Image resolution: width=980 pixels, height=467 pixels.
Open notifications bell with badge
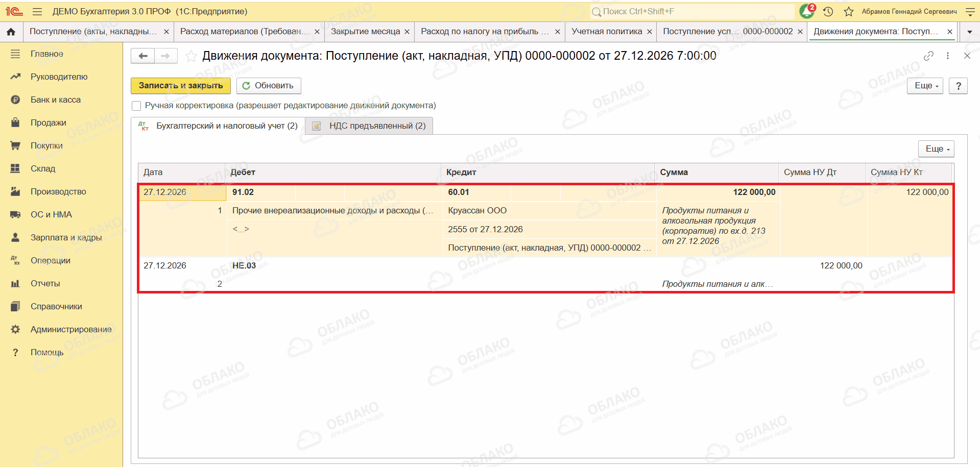[807, 11]
